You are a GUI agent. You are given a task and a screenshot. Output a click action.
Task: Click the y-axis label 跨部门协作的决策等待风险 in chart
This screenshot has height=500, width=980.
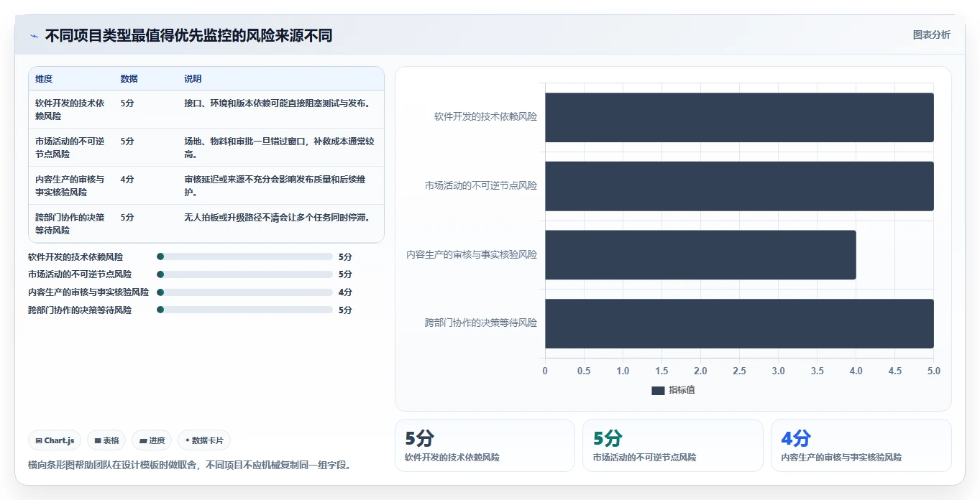pyautogui.click(x=481, y=323)
